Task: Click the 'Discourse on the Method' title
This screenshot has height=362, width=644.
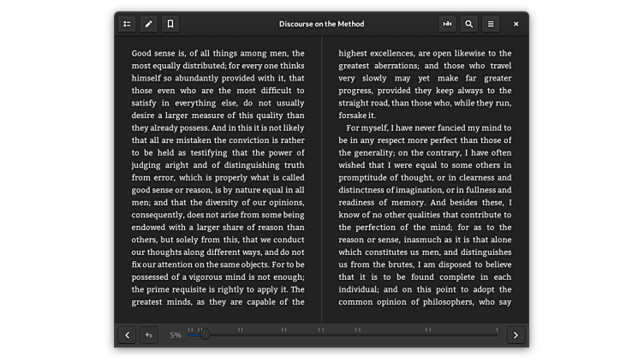Action: click(x=321, y=24)
